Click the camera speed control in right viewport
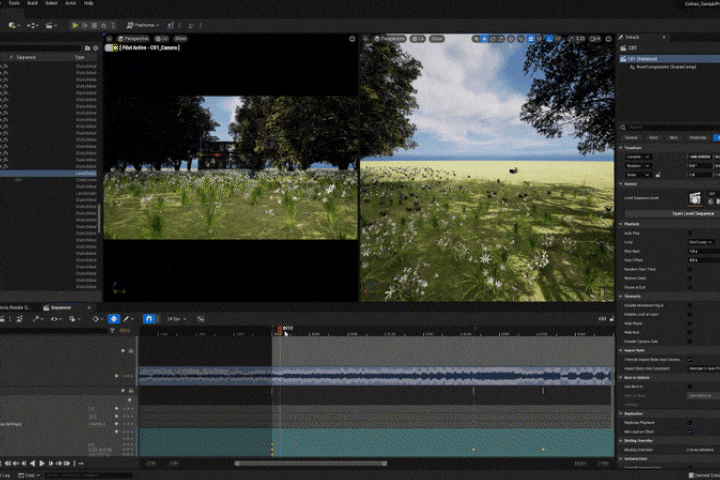The width and height of the screenshot is (720, 480). [595, 39]
